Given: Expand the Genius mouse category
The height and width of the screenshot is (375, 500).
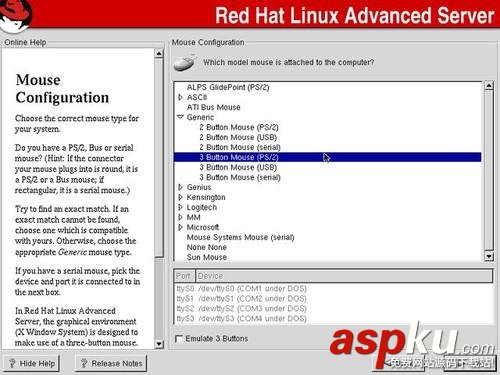Looking at the screenshot, I should (x=180, y=187).
